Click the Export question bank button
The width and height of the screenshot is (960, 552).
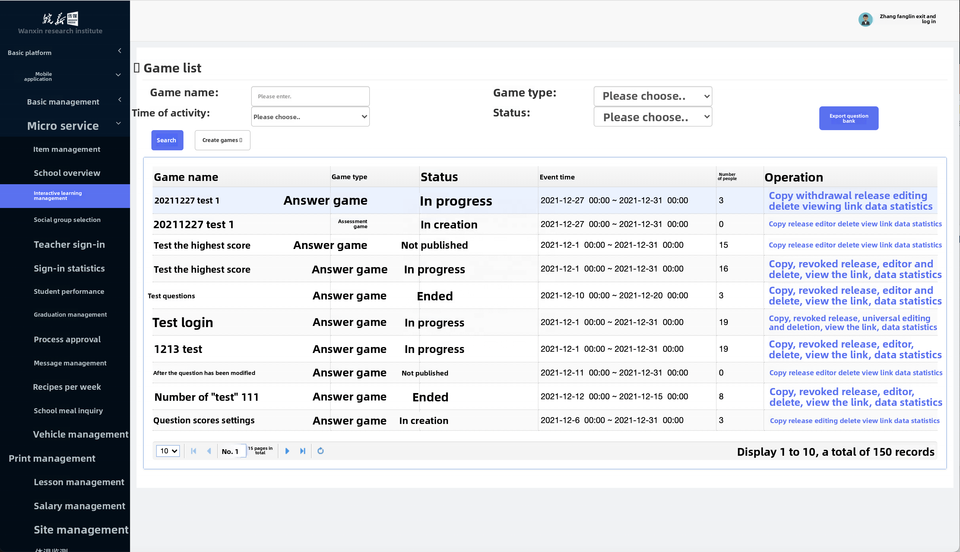(x=848, y=118)
